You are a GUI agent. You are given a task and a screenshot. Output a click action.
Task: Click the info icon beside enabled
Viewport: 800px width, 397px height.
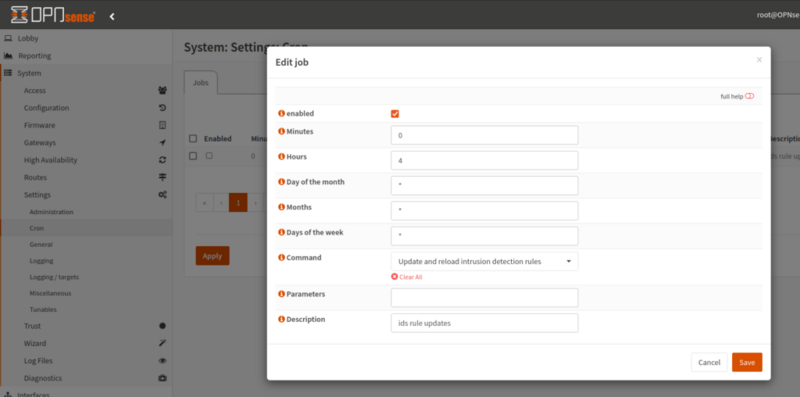click(281, 113)
